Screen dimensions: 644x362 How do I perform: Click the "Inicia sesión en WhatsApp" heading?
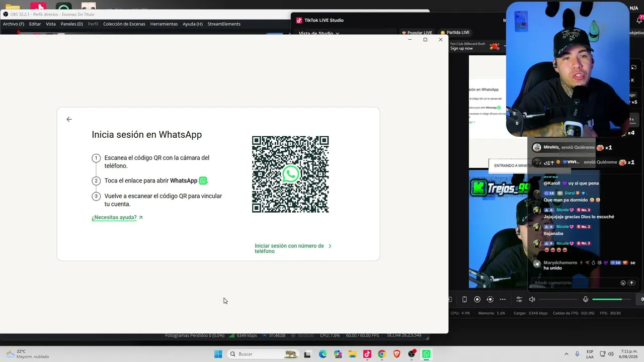pyautogui.click(x=146, y=135)
